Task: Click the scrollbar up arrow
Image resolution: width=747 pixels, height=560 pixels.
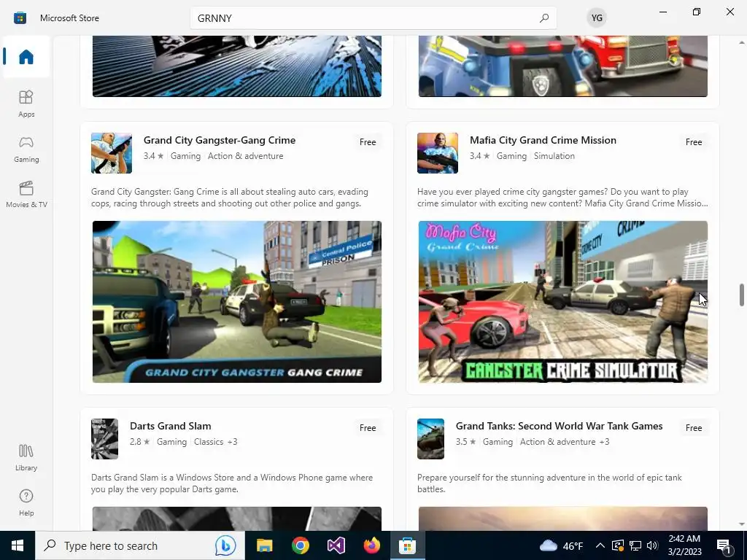Action: coord(742,42)
